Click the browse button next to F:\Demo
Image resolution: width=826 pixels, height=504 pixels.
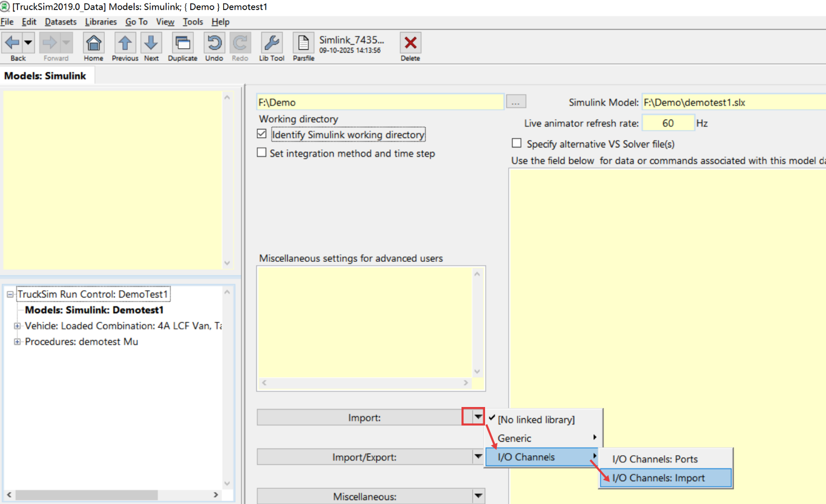(516, 101)
